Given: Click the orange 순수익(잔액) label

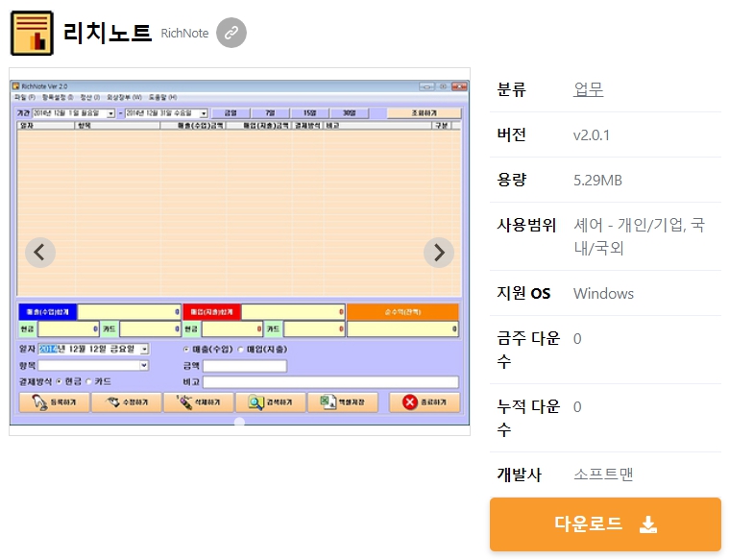Looking at the screenshot, I should tap(402, 311).
